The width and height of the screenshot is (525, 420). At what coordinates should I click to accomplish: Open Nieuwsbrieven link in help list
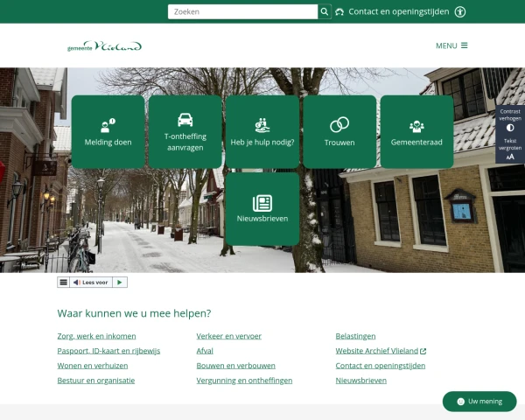[361, 380]
